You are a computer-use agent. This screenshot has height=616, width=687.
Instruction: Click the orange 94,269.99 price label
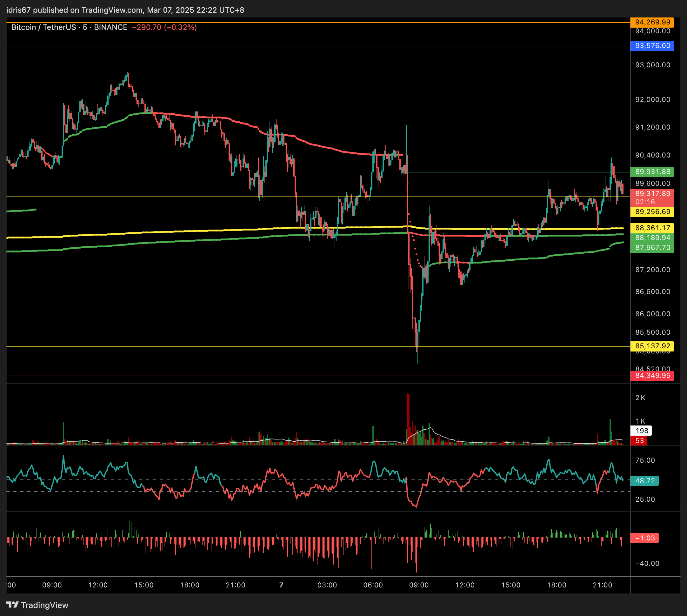pyautogui.click(x=652, y=22)
